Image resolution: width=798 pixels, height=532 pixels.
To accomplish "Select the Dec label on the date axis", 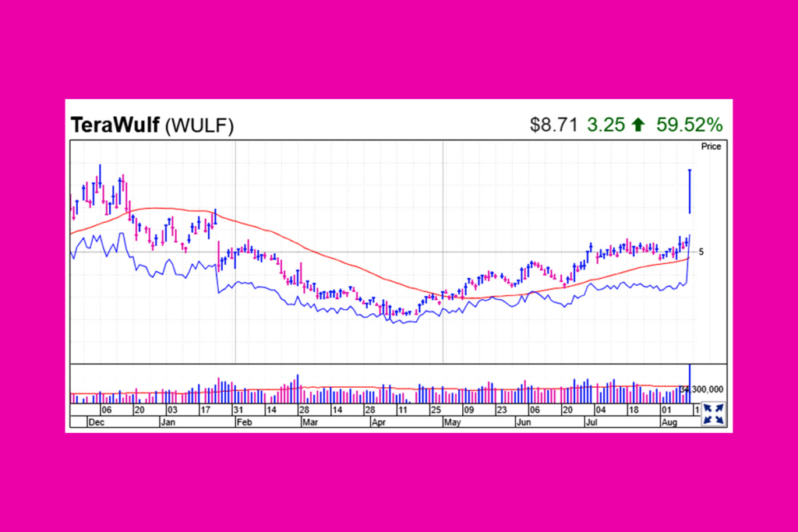I will click(x=98, y=423).
